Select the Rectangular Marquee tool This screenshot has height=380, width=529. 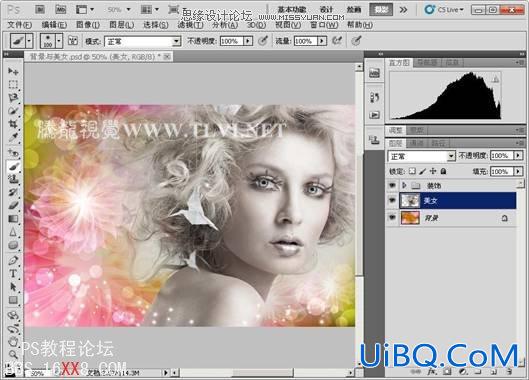[13, 84]
